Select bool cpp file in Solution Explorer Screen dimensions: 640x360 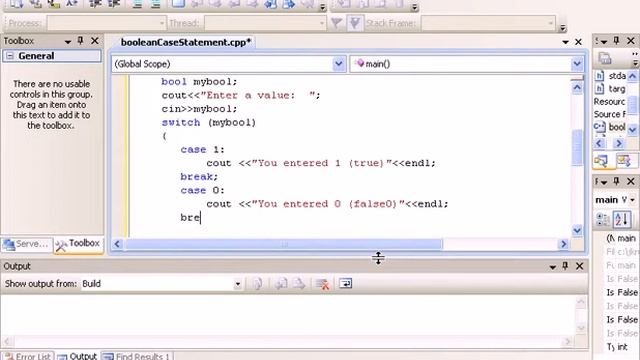click(x=610, y=127)
